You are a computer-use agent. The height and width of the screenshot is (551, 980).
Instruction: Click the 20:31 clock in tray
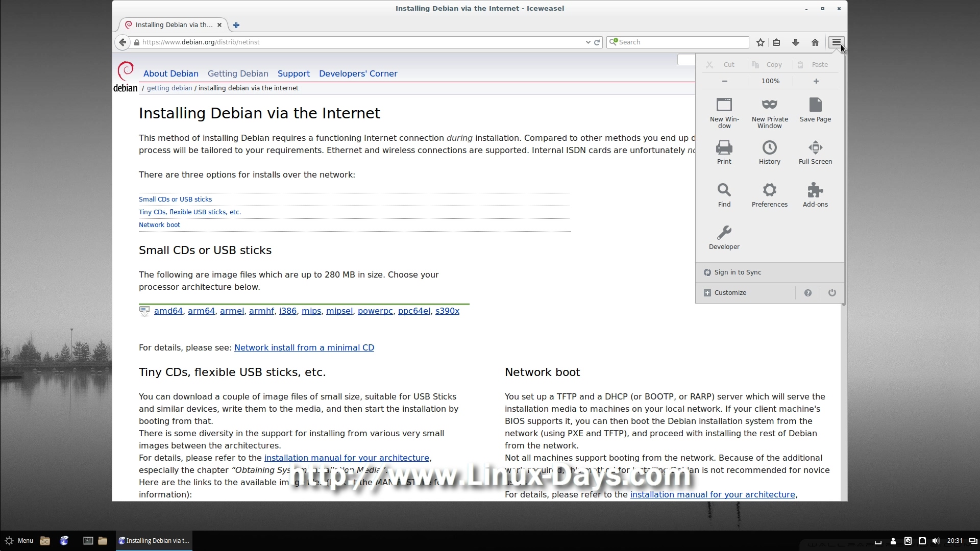[x=954, y=541]
